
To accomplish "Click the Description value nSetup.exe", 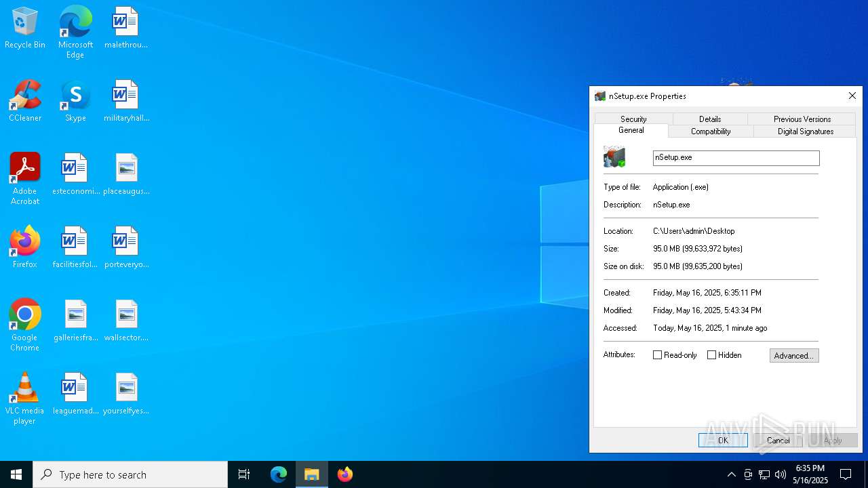I will 671,205.
